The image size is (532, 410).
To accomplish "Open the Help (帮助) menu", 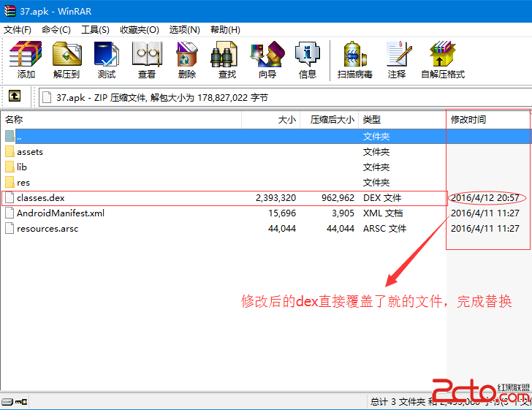I will click(x=225, y=30).
